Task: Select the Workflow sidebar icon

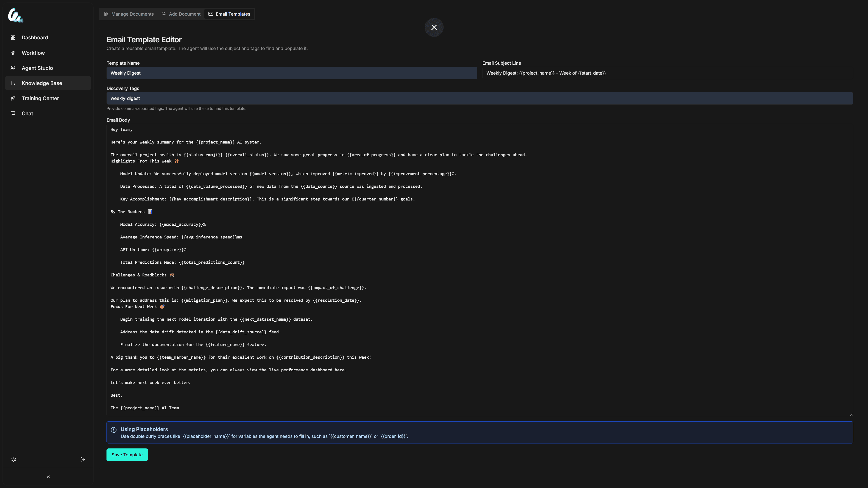Action: click(x=13, y=52)
